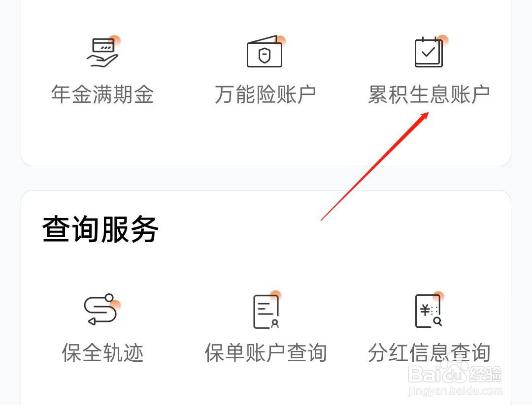Click the Baidu 经验 watermark logo
Screen dimensions: 532x409
pyautogui.click(x=455, y=373)
